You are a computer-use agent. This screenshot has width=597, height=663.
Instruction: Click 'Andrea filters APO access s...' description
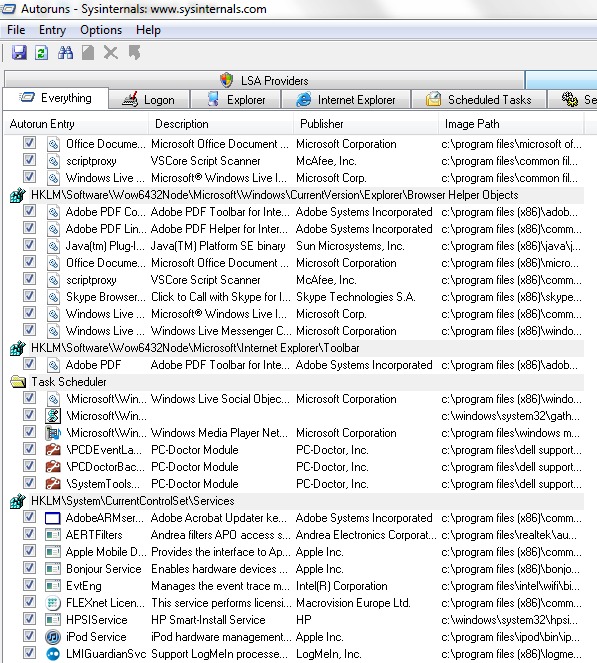click(x=221, y=535)
